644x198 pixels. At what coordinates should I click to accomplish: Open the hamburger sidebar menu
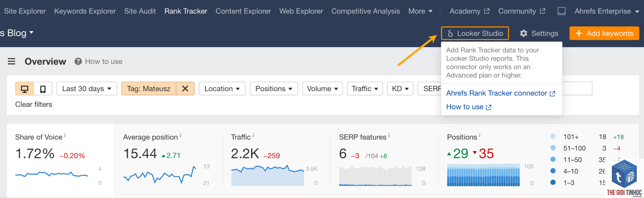12,61
